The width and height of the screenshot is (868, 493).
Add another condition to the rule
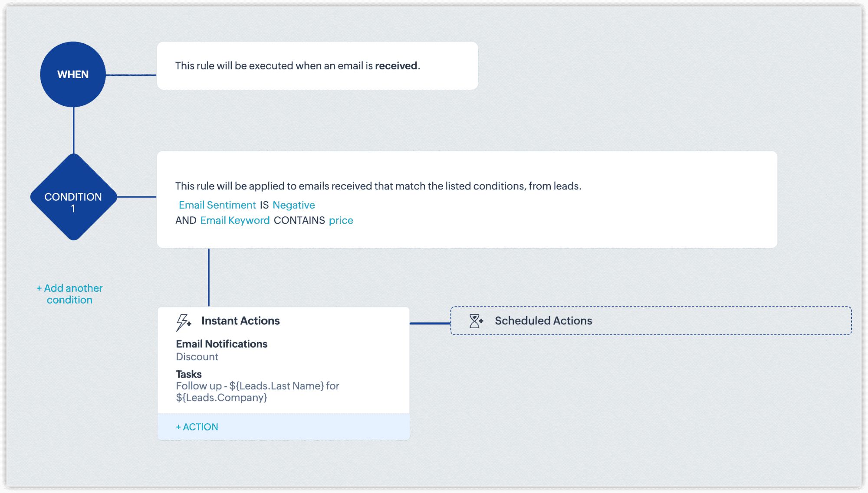pos(69,294)
